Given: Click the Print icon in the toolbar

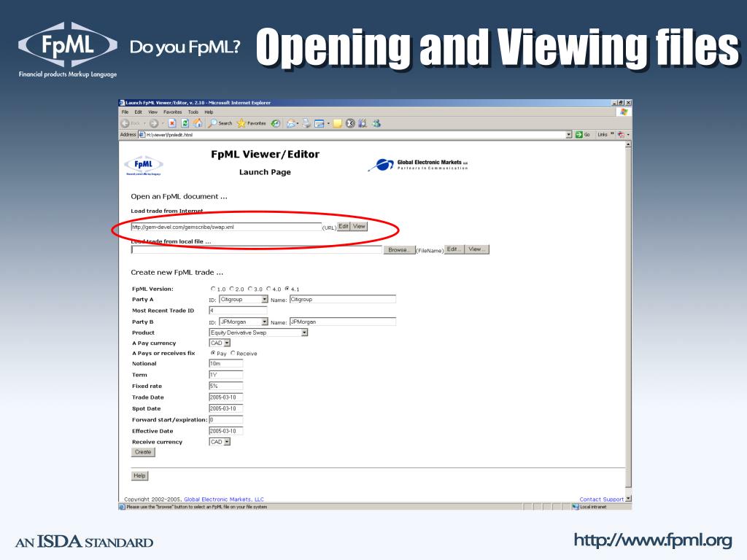Looking at the screenshot, I should click(306, 123).
